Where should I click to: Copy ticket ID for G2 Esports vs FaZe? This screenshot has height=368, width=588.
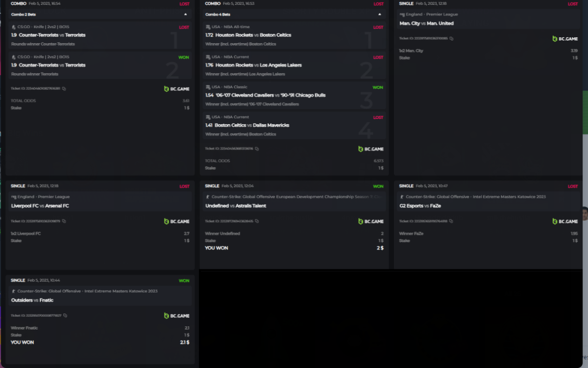click(451, 221)
